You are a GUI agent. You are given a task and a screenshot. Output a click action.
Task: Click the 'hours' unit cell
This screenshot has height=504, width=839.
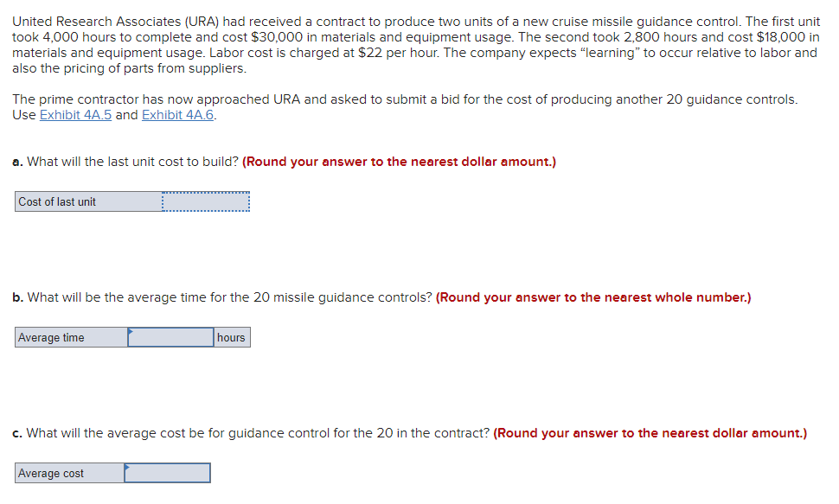coord(232,337)
